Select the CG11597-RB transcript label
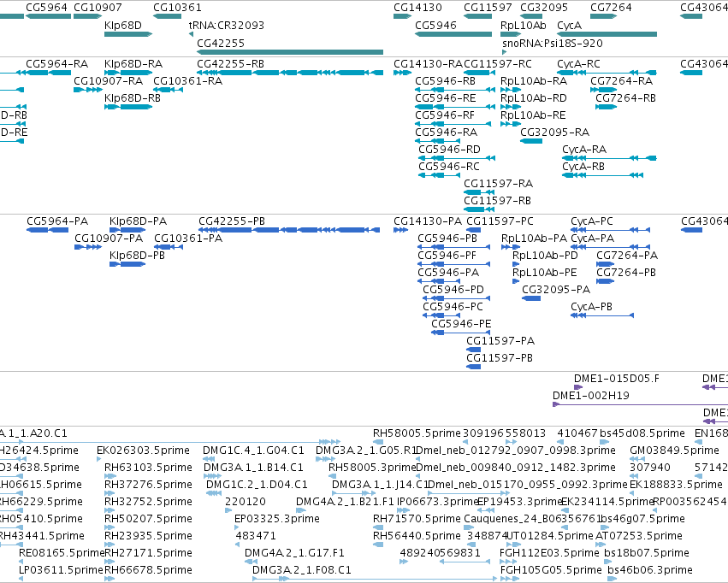 [498, 201]
